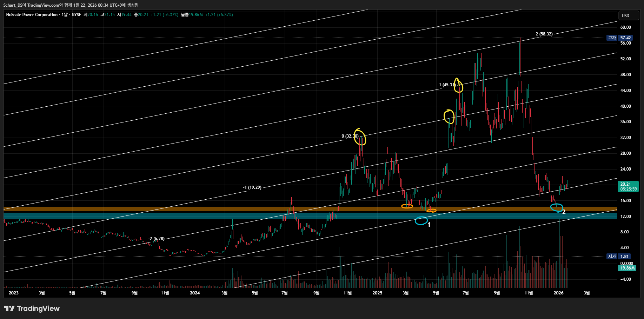This screenshot has height=319, width=644.
Task: Select the NuScale Power Corporation symbol title
Action: tap(32, 15)
